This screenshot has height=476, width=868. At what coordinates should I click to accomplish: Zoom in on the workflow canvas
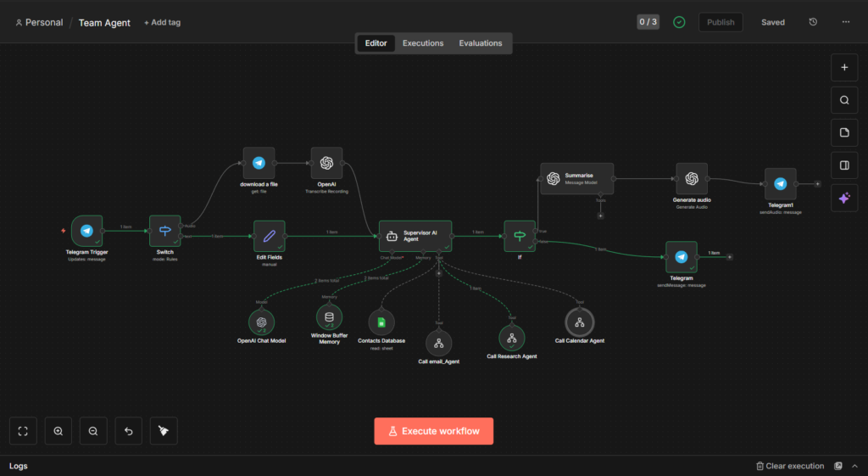click(58, 431)
